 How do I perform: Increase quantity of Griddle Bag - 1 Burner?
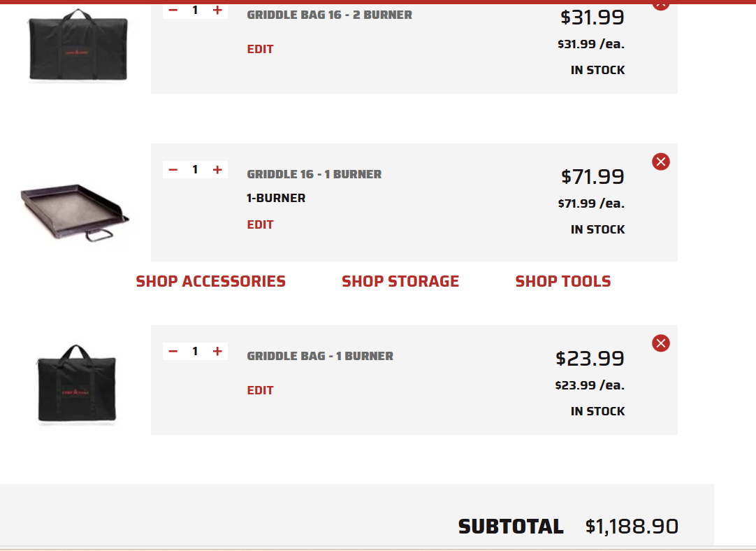click(x=217, y=351)
